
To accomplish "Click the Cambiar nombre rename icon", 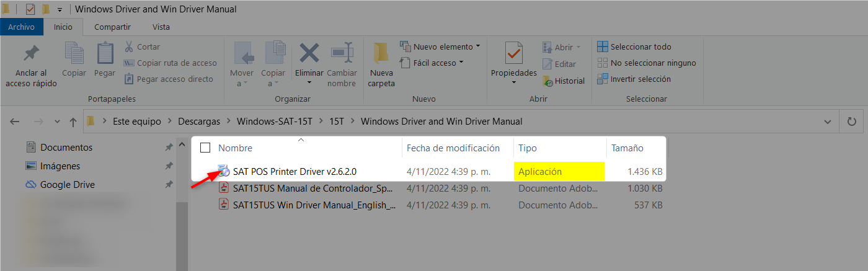I will tap(342, 53).
